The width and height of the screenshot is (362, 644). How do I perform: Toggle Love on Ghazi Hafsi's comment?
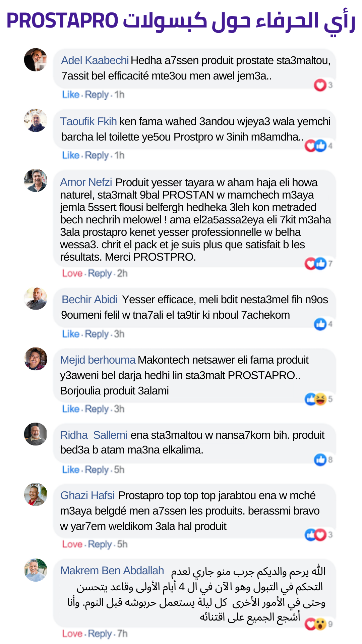(x=72, y=544)
